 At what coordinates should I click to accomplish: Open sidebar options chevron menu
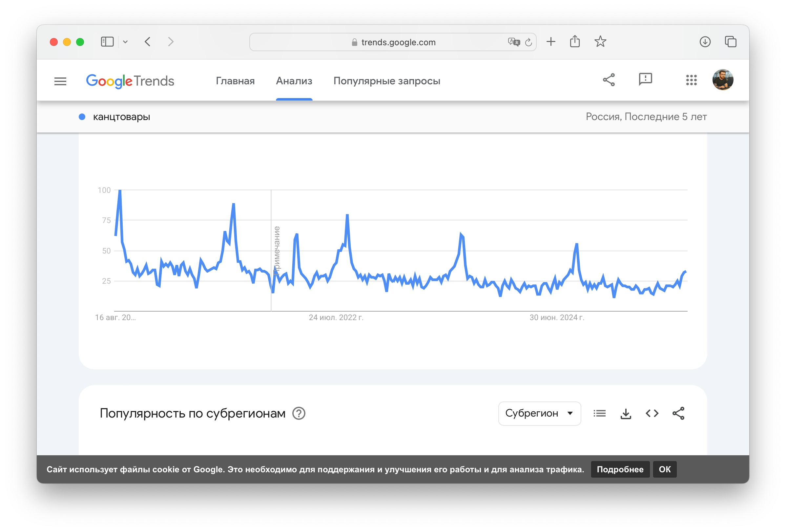point(125,42)
